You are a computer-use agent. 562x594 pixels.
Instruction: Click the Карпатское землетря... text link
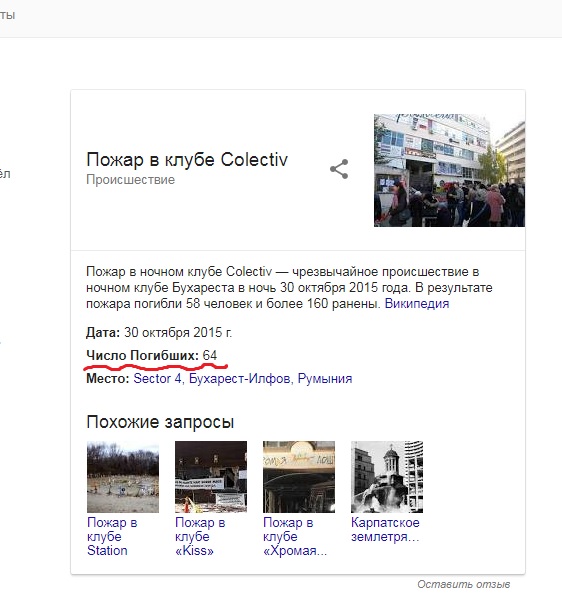coord(385,530)
